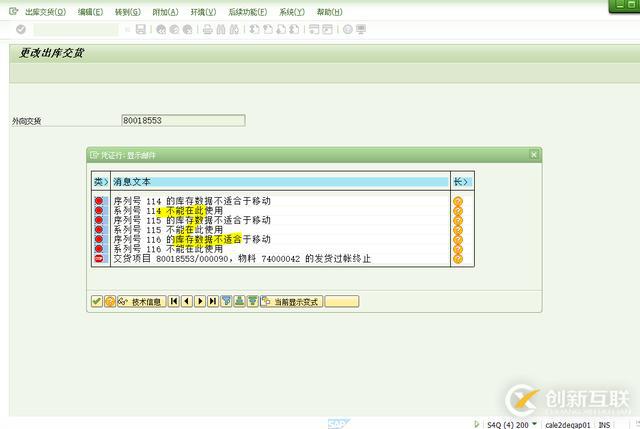Viewport: 640px width, 429px height.
Task: Click the orange help icon in dialog toolbar
Action: click(110, 301)
